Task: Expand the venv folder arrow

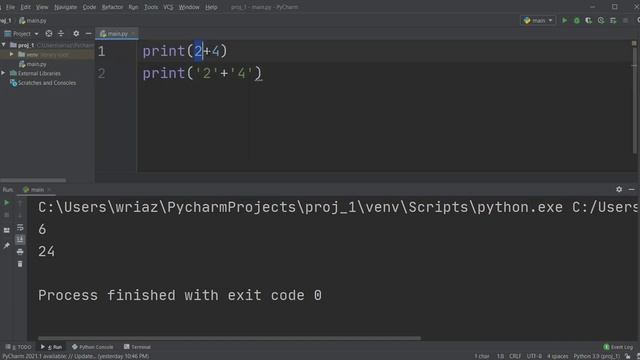Action: pos(12,54)
